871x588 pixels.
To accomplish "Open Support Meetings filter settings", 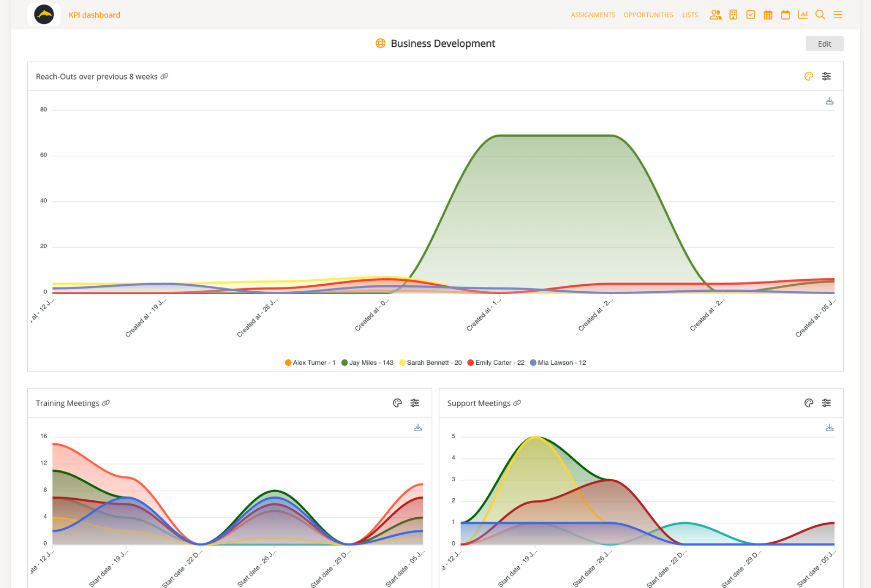I will (826, 403).
